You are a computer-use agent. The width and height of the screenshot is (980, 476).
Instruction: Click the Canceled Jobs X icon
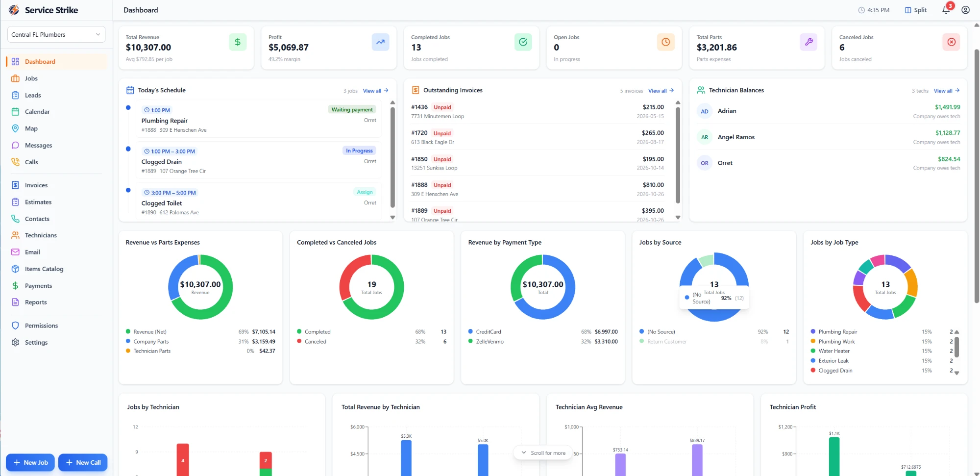(x=951, y=42)
